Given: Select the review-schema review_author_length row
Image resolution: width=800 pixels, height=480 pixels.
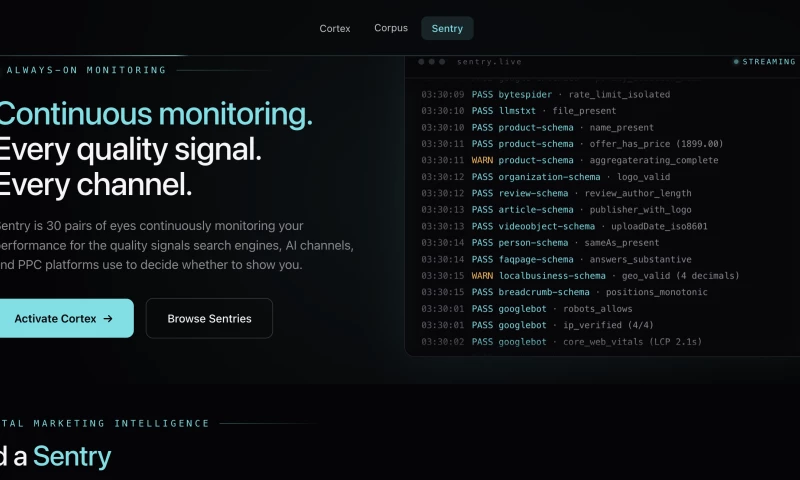Looking at the screenshot, I should click(x=556, y=193).
